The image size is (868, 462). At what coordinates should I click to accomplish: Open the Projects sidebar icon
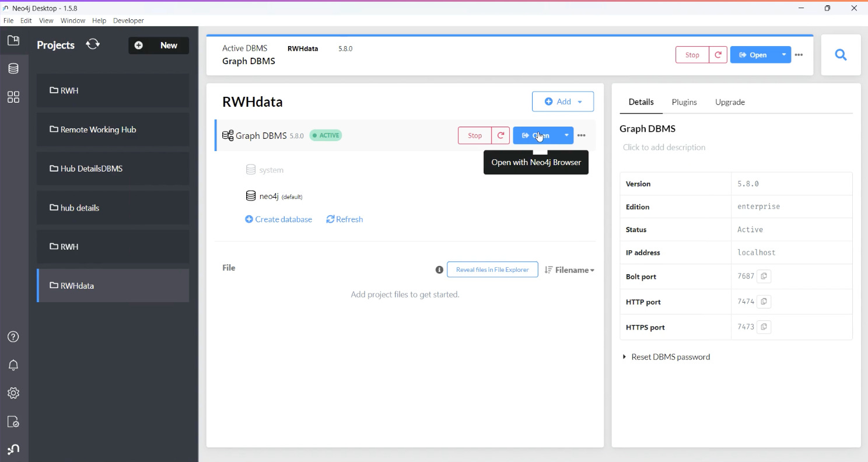point(13,40)
